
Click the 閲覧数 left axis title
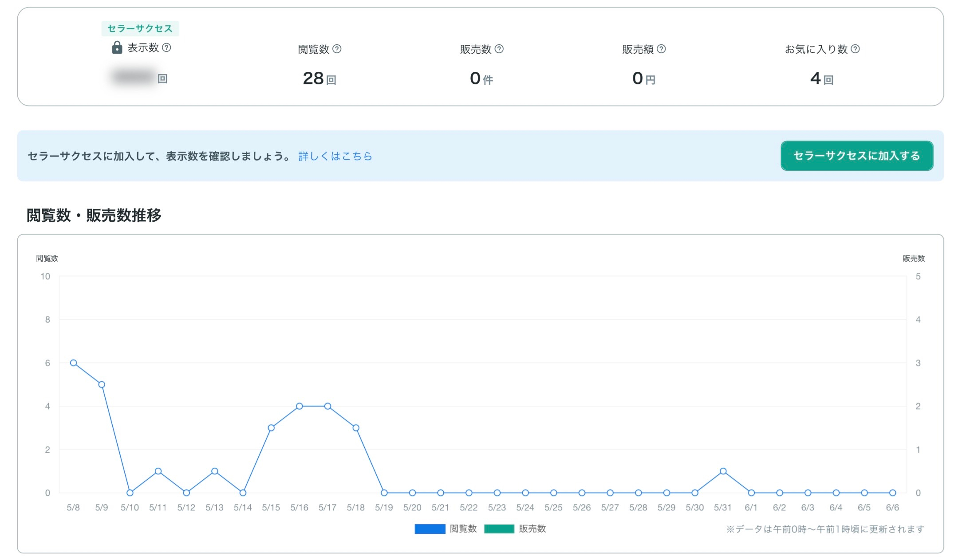[47, 258]
